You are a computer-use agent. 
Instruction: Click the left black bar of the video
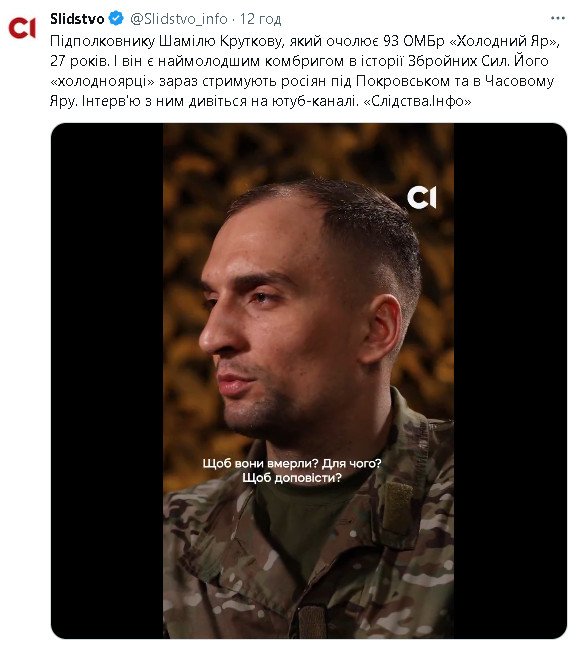107,381
